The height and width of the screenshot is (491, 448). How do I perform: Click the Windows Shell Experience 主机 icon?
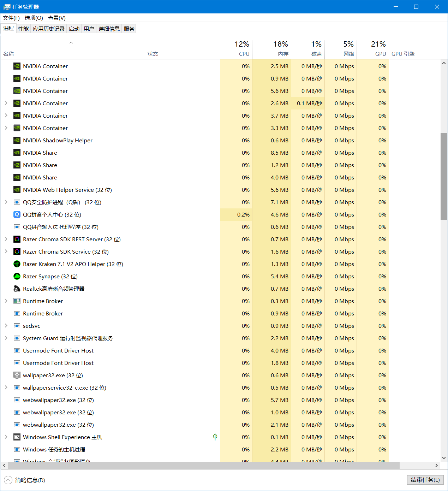17,437
